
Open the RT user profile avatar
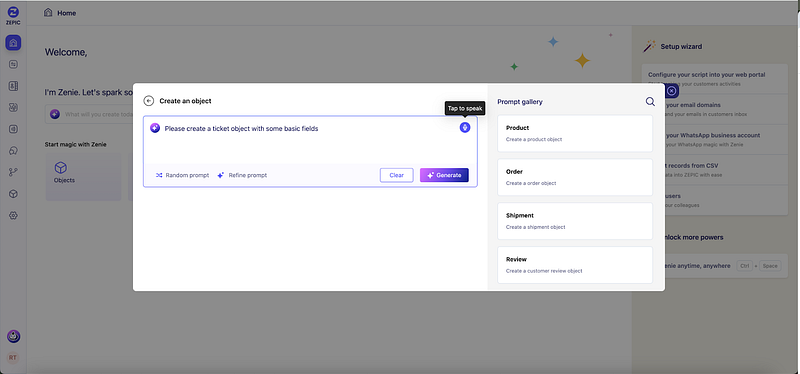[x=13, y=358]
